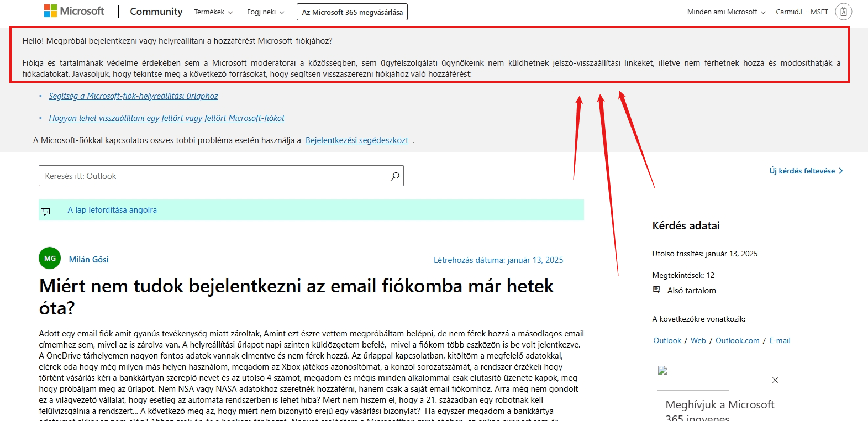Image resolution: width=868 pixels, height=421 pixels.
Task: Open the Web category tag
Action: point(698,340)
